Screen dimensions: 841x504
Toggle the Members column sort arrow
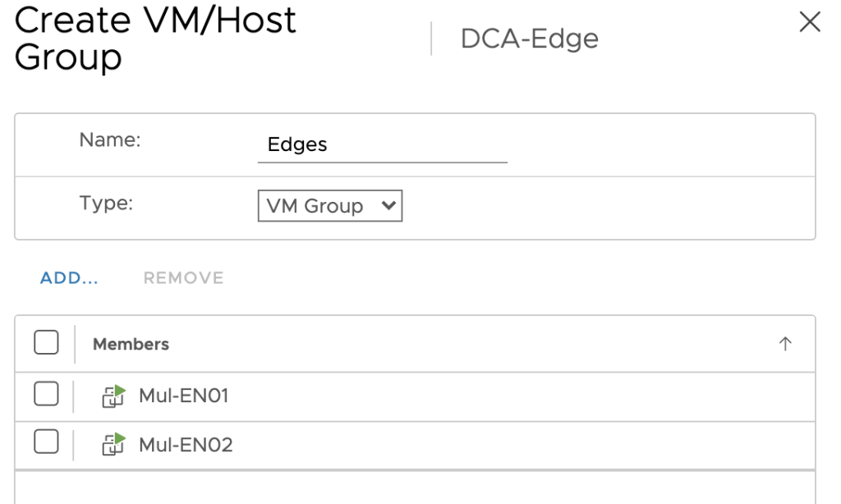click(x=784, y=344)
